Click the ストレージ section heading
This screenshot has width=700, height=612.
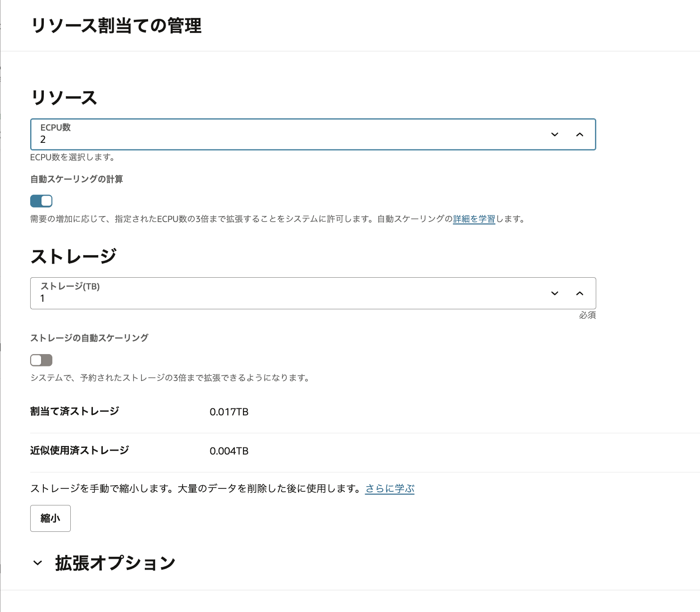click(x=73, y=256)
